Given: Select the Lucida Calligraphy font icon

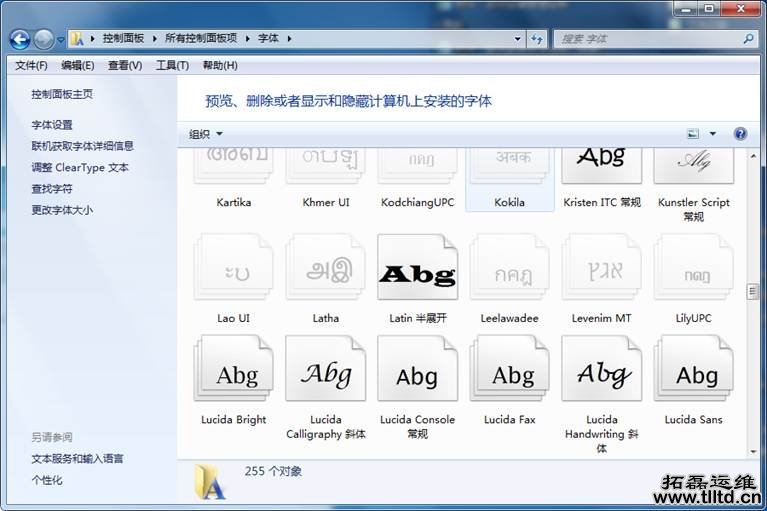Looking at the screenshot, I should coord(325,370).
